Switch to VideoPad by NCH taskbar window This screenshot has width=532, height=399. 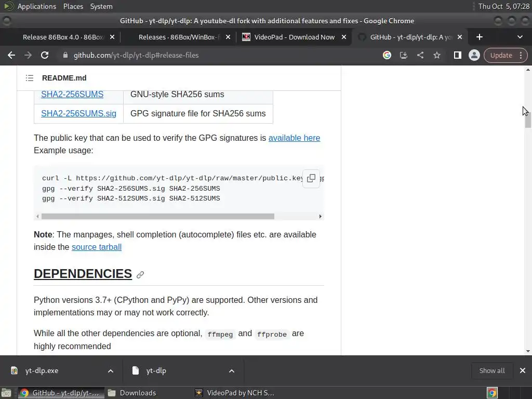point(234,393)
